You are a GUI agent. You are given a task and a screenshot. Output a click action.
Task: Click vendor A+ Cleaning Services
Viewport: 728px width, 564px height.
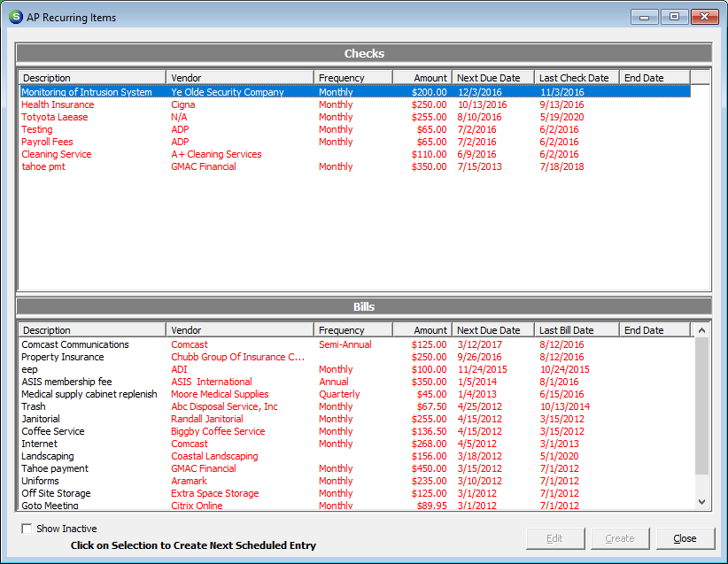point(216,154)
